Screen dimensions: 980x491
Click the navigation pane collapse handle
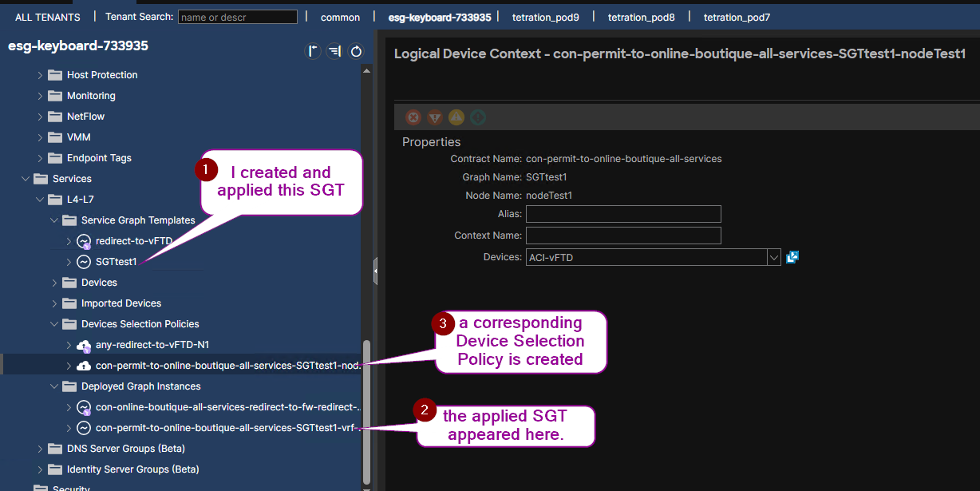tap(375, 271)
